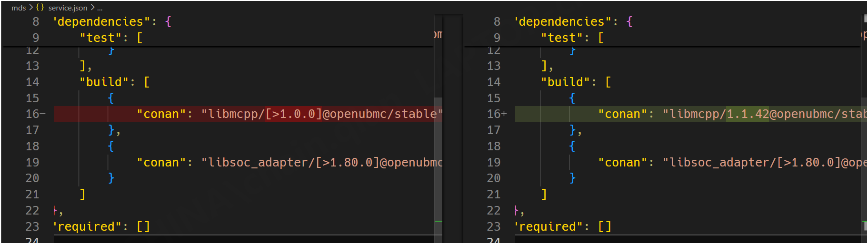868x244 pixels.
Task: Click line number 19 in right pane
Action: click(494, 163)
